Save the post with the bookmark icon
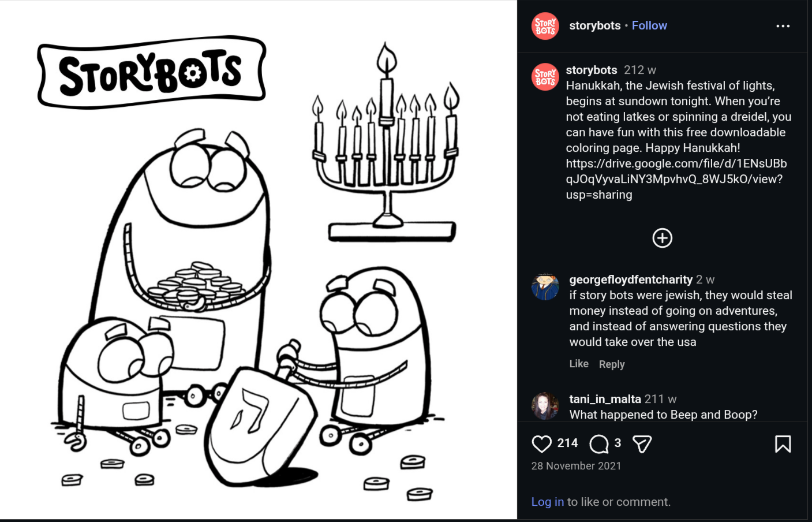Screen dimensions: 812x522 pos(783,443)
